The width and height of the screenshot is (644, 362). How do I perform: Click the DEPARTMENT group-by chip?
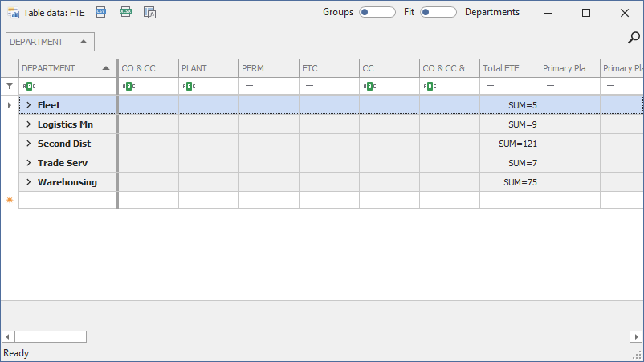pyautogui.click(x=50, y=42)
